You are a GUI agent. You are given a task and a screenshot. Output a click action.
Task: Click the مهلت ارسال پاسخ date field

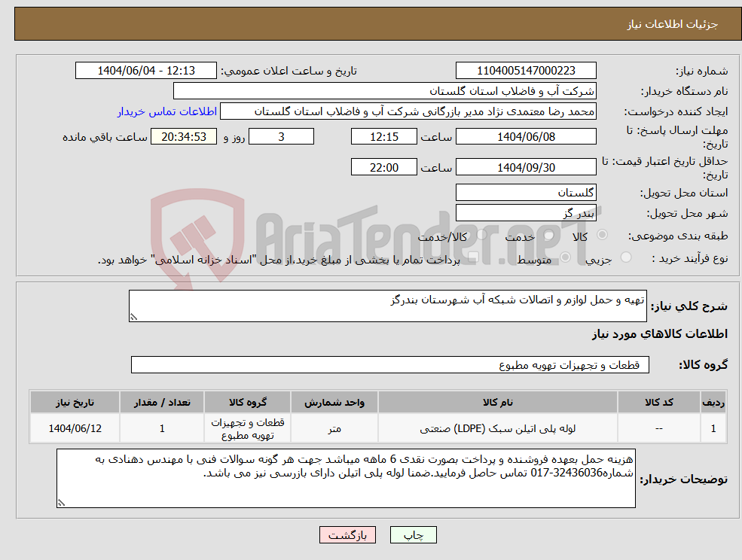pos(526,136)
